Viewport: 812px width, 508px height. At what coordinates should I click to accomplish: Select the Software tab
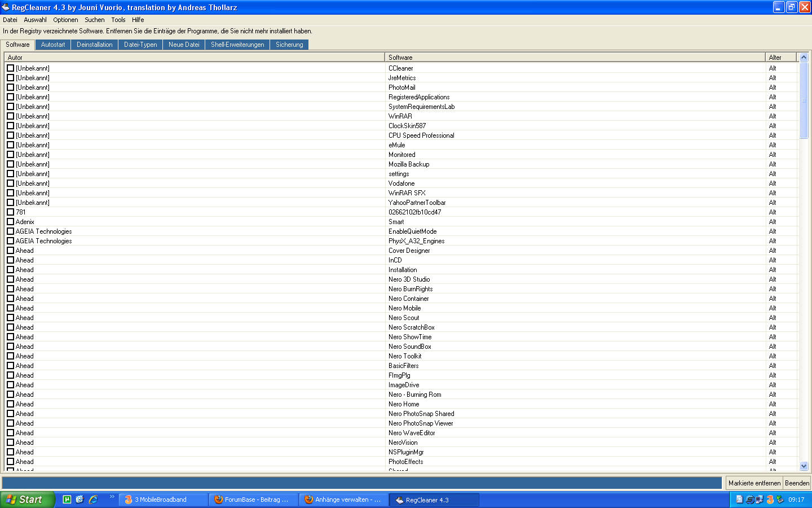pyautogui.click(x=17, y=45)
